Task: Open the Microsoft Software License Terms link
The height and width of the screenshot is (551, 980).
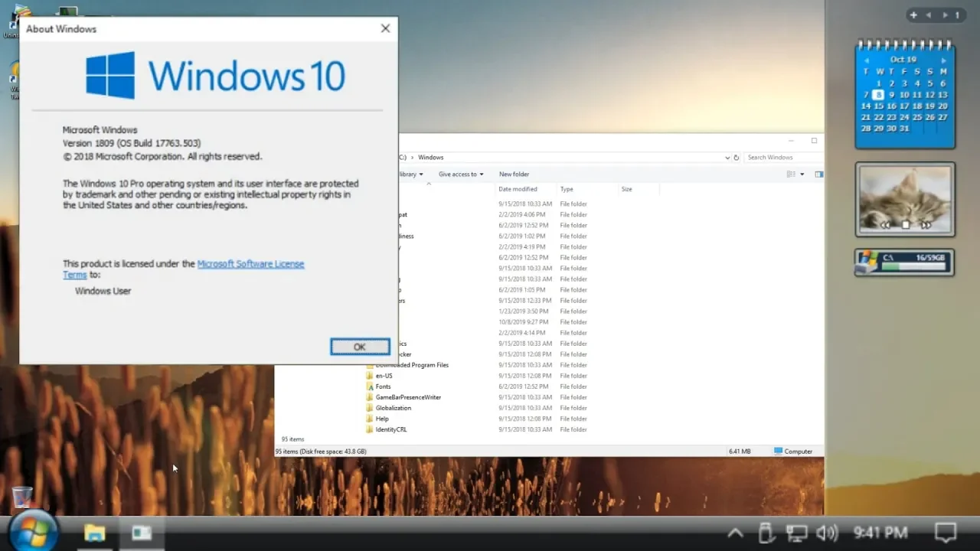Action: (184, 269)
